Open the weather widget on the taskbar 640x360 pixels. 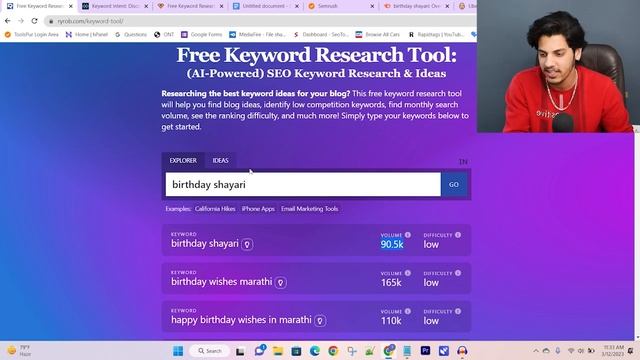point(19,351)
